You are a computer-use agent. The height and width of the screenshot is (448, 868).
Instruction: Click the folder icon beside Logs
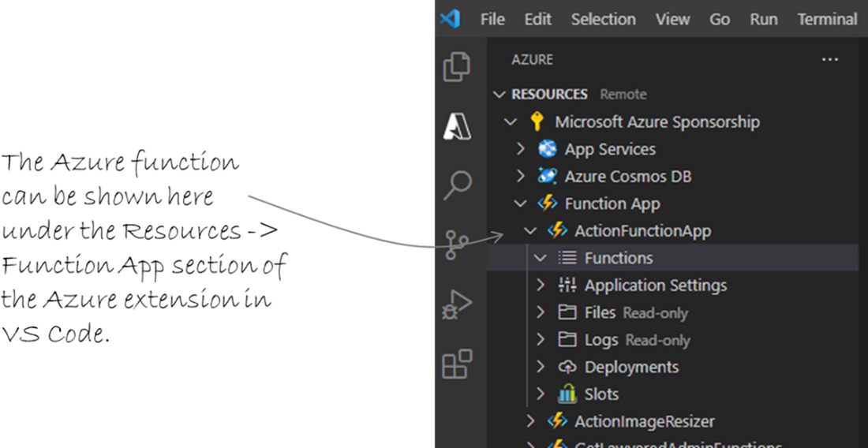tap(567, 340)
